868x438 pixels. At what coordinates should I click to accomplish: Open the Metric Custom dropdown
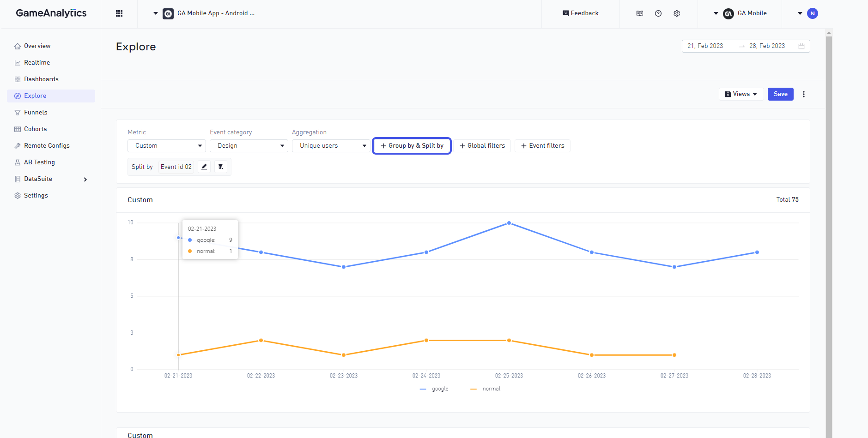coord(167,146)
